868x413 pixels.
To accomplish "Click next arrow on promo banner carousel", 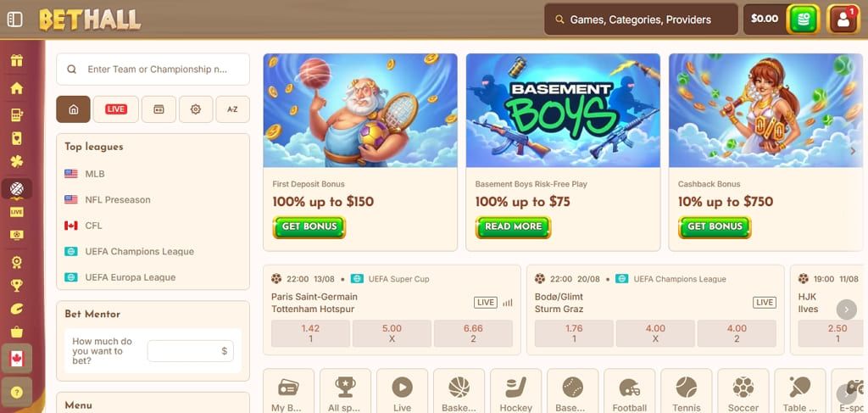I will coord(853,151).
